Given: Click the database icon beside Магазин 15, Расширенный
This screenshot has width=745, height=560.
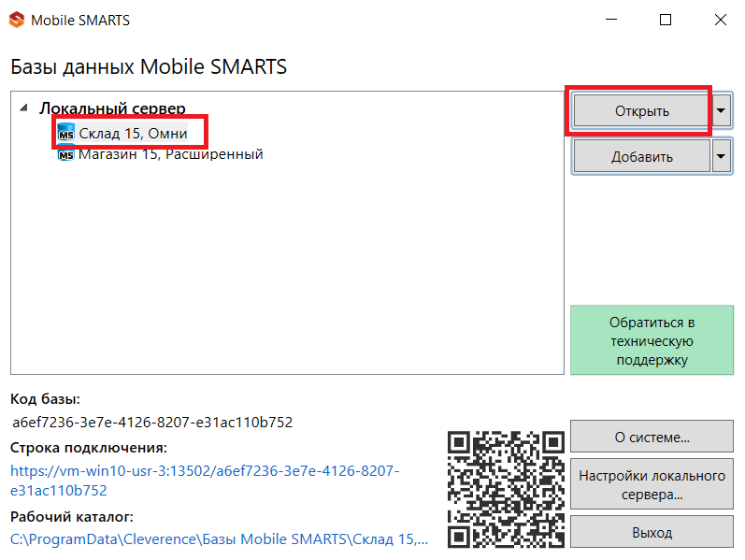Looking at the screenshot, I should coord(66,155).
